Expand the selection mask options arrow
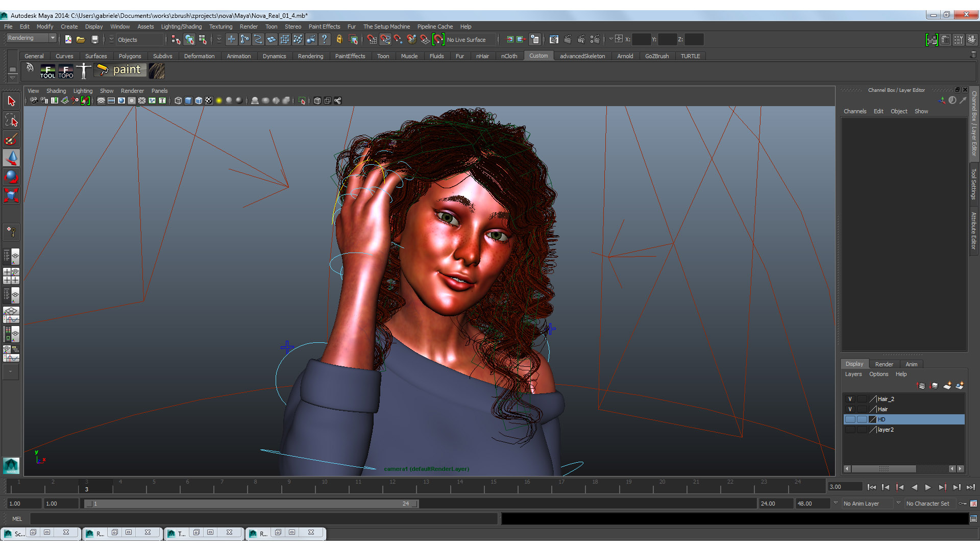Image resolution: width=980 pixels, height=551 pixels. click(x=111, y=39)
